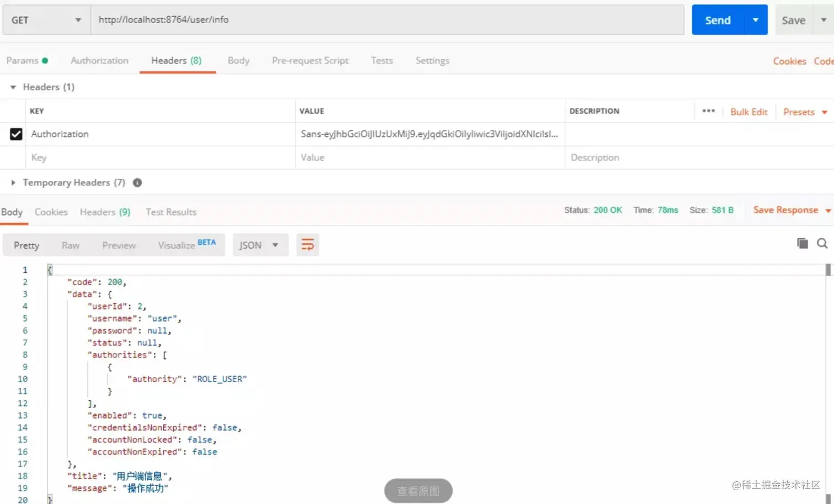834x504 pixels.
Task: Click the "code": 200 line
Action: click(97, 282)
